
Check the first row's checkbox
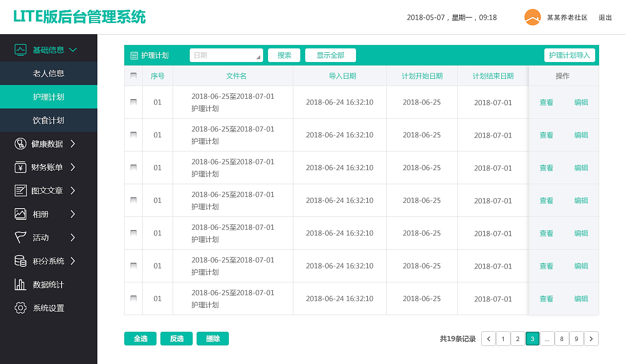tap(133, 102)
